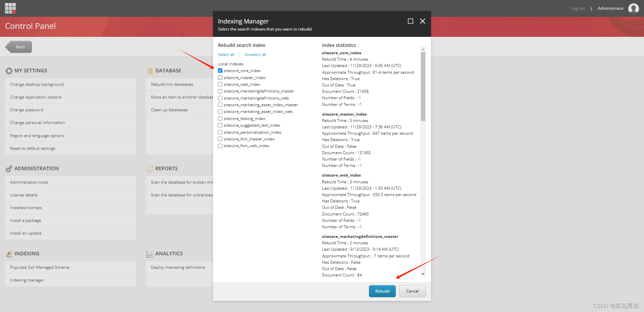Open Change personal information

coord(70,123)
